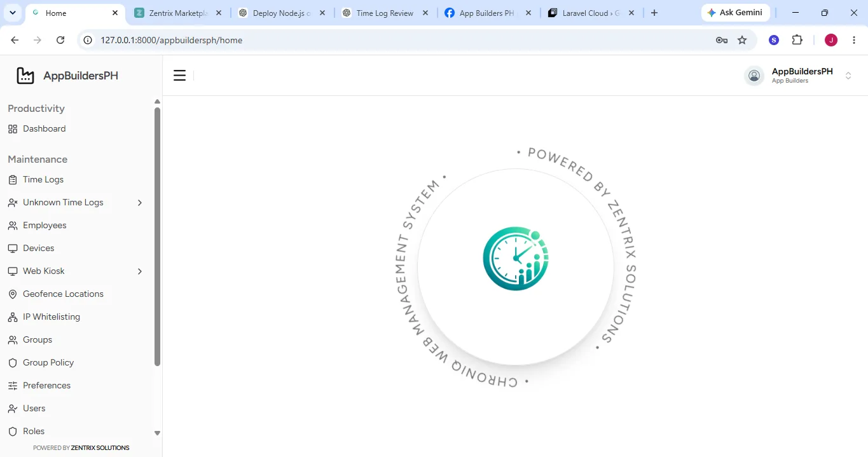Click the Geofence Locations pin icon
Viewport: 868px width, 457px height.
(x=12, y=294)
